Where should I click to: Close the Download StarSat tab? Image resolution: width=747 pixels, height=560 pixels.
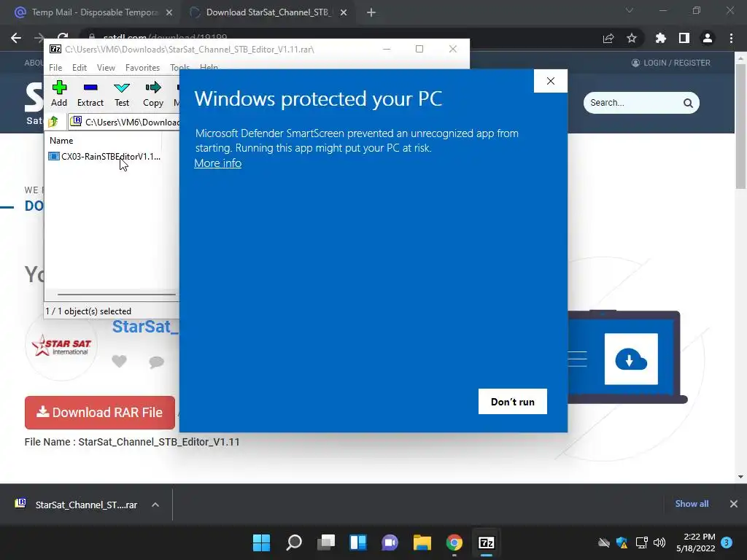pos(344,13)
